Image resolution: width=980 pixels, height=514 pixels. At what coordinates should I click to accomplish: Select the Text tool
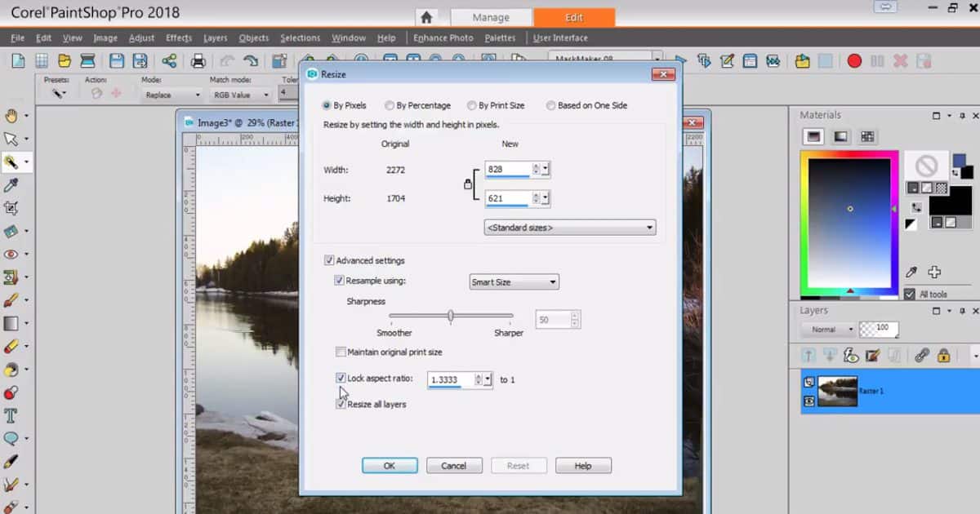click(12, 414)
